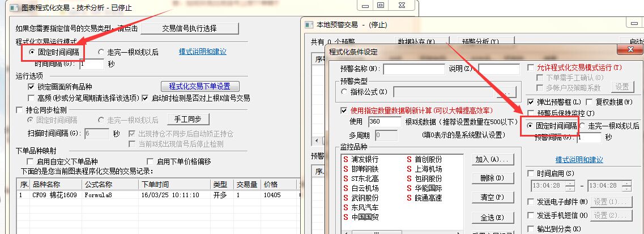Open formula browser via the '...' button
Screen dimensions: 644x234
point(507,91)
